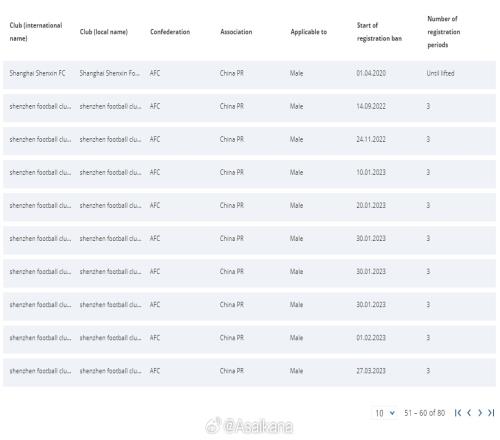The height and width of the screenshot is (440, 500).
Task: Click the Applicable to column header
Action: [x=309, y=32]
